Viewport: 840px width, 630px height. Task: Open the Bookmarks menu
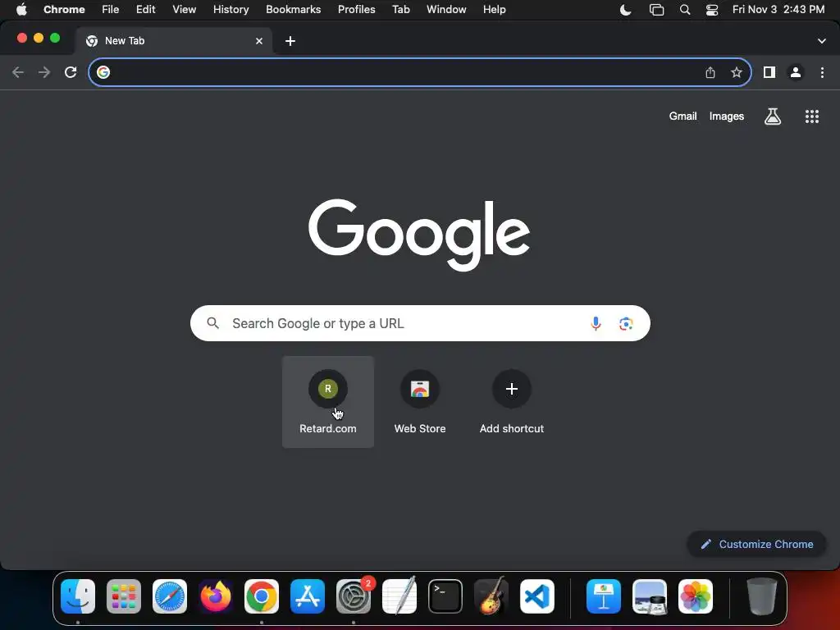click(x=294, y=10)
